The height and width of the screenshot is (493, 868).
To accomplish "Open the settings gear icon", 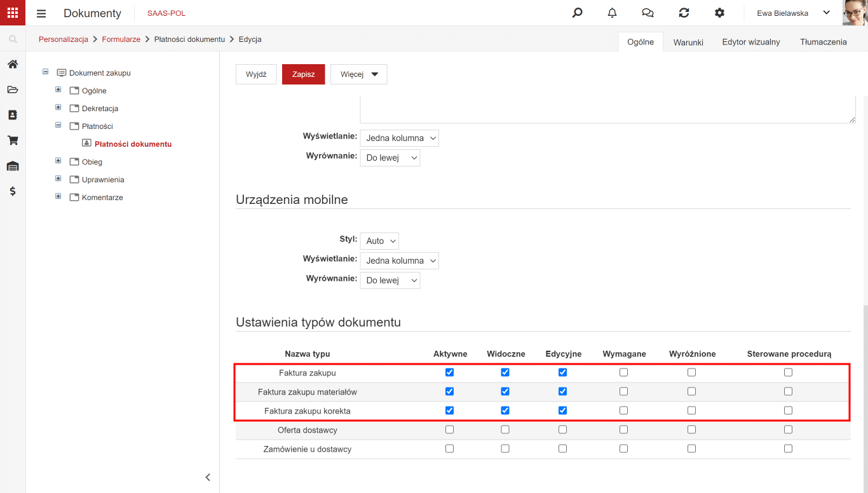I will tap(719, 13).
